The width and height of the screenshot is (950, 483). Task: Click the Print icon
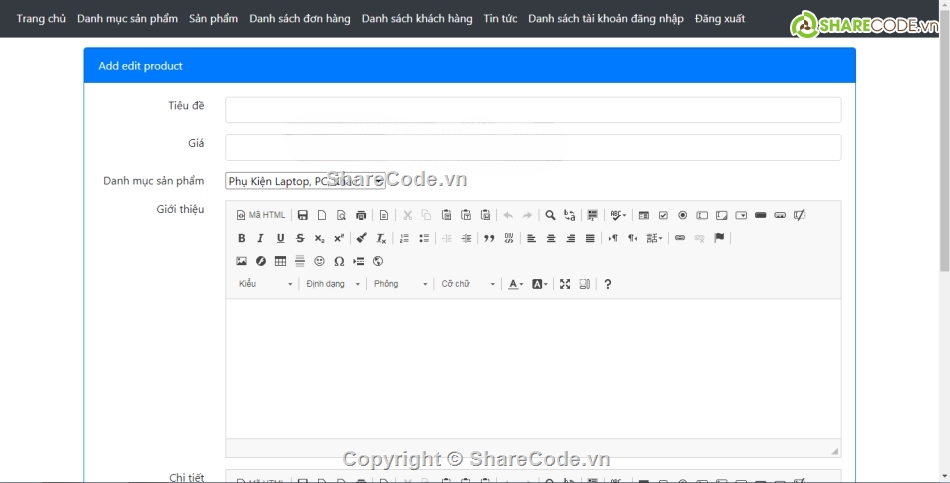pos(361,215)
